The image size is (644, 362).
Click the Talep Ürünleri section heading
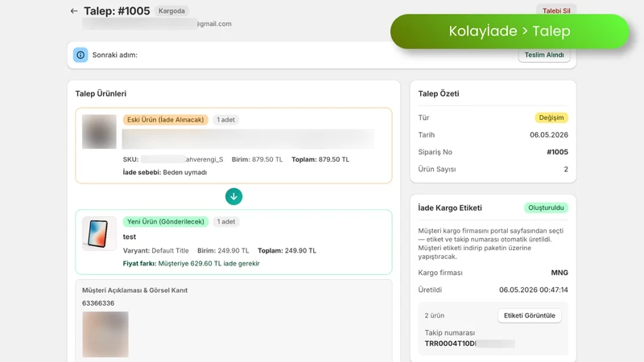point(101,93)
